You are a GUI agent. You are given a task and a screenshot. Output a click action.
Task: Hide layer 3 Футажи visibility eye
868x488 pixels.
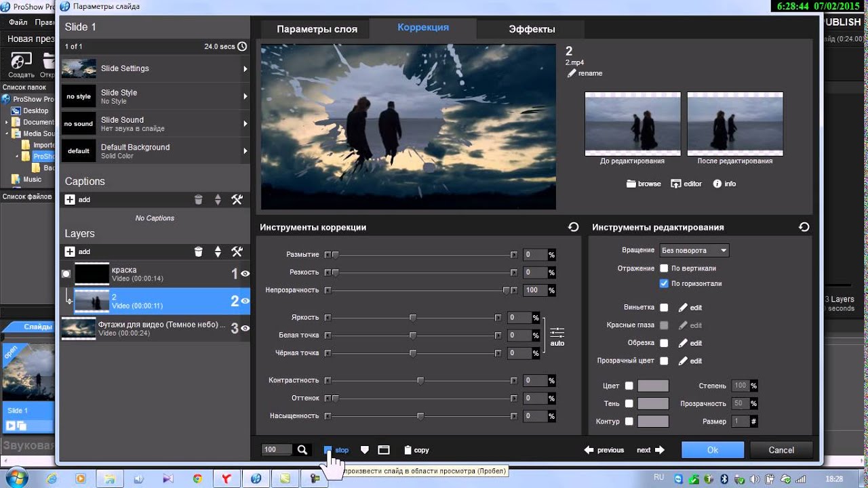[245, 328]
